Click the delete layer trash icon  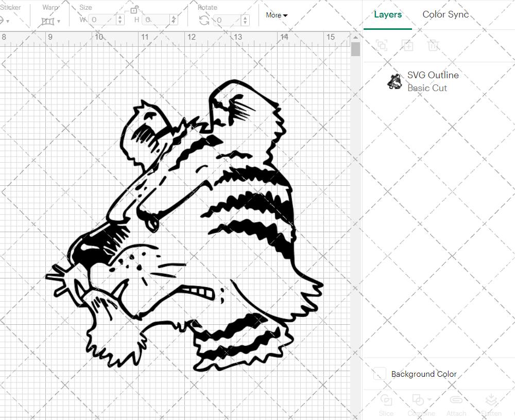434,45
